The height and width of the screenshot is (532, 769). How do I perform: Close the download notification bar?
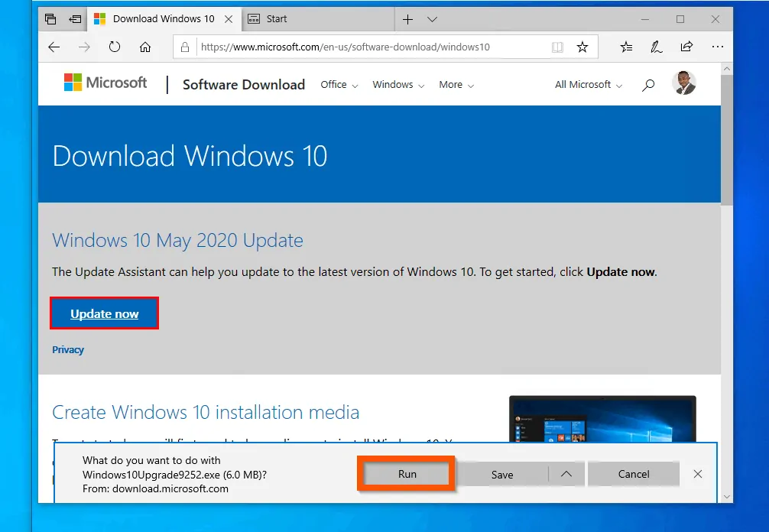[698, 474]
